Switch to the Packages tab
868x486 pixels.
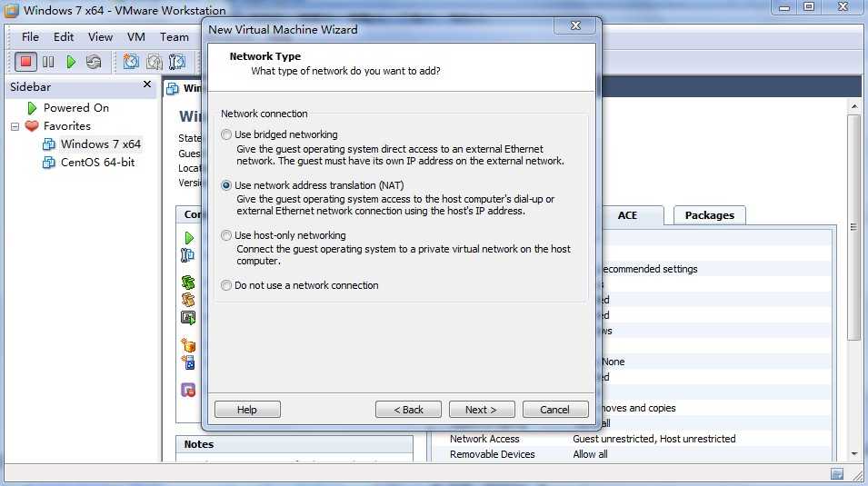710,215
